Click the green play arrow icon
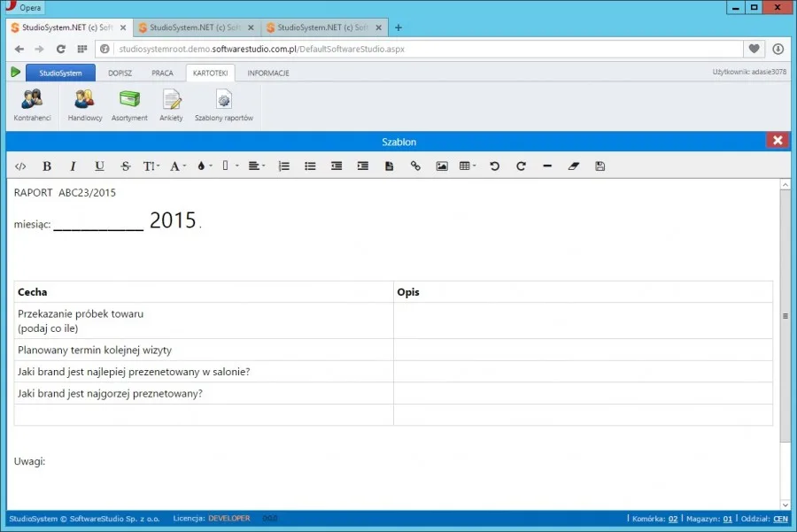 (16, 73)
